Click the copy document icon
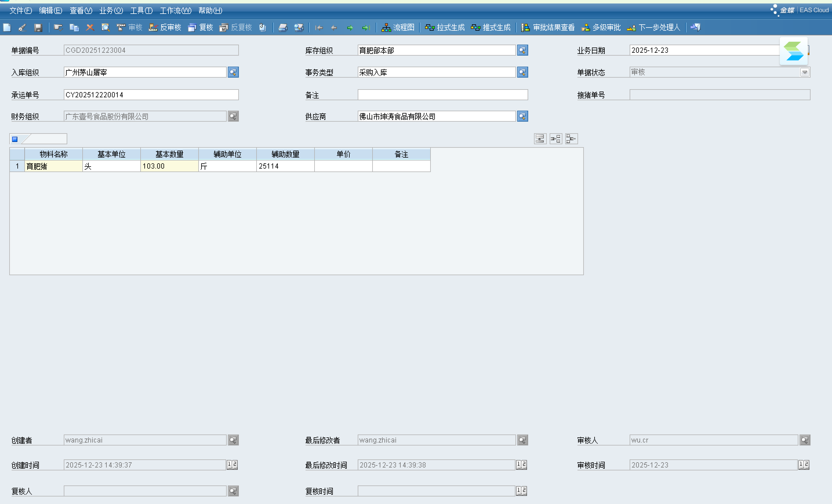This screenshot has height=504, width=832. pos(74,27)
